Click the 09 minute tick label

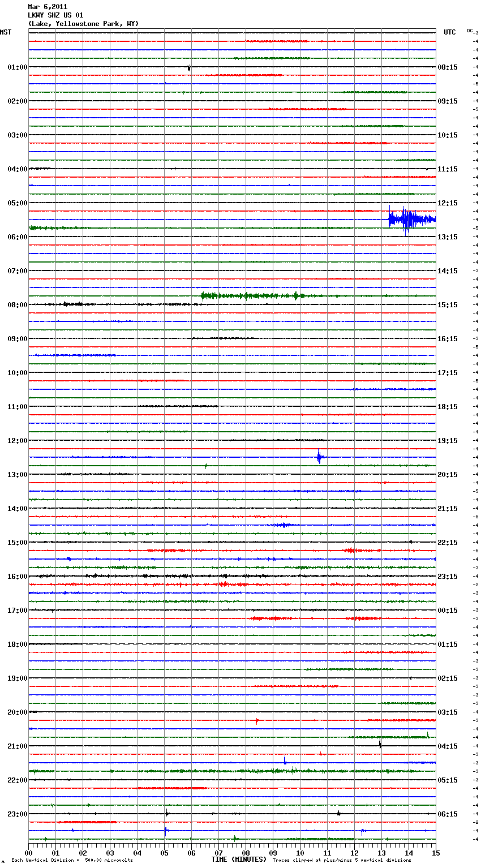(x=273, y=853)
